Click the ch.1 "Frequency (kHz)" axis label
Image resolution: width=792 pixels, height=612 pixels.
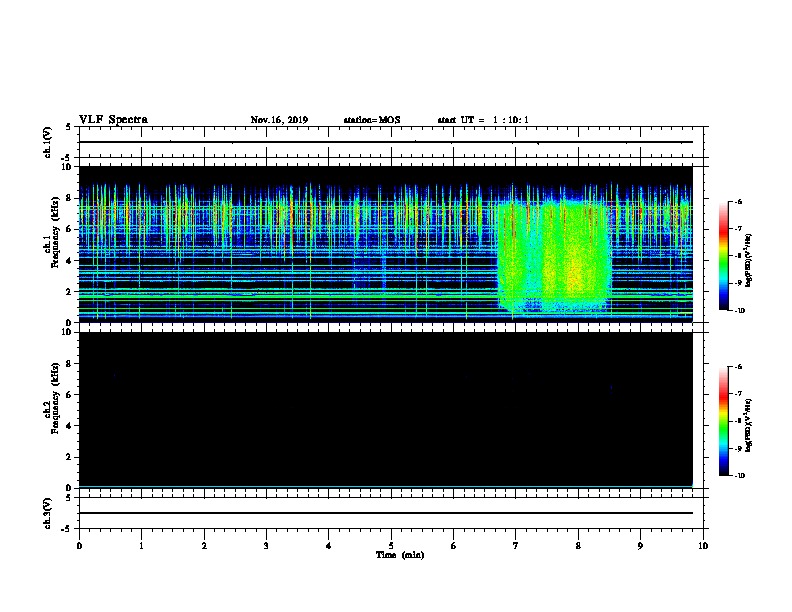point(54,233)
